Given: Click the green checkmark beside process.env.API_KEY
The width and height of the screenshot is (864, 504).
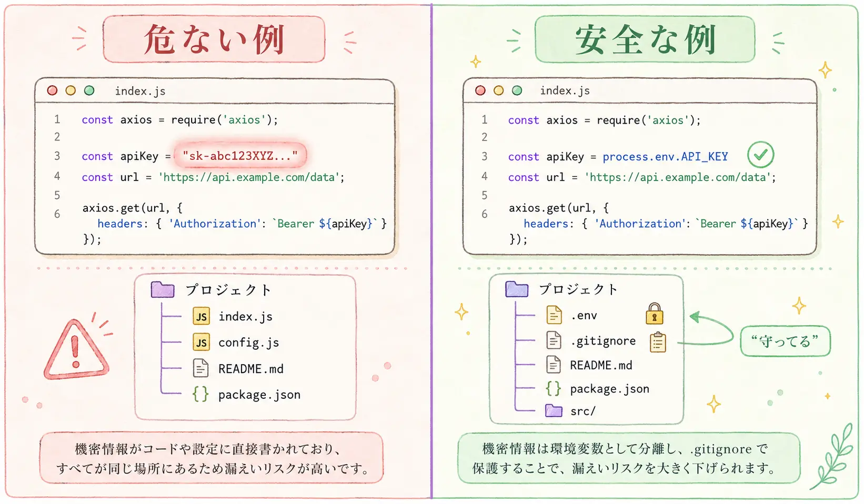Looking at the screenshot, I should click(x=760, y=155).
